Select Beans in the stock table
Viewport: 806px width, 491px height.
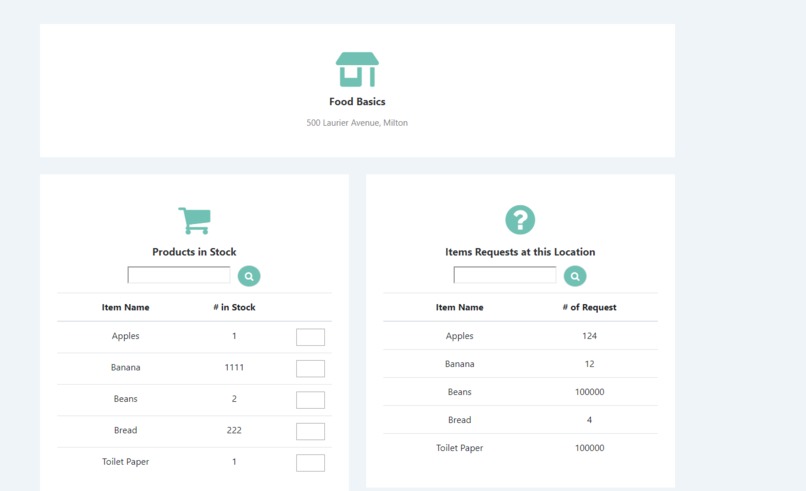coord(125,399)
